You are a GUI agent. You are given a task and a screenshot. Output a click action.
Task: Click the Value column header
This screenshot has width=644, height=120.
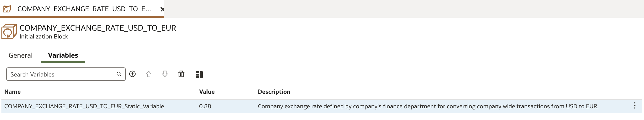[207, 92]
